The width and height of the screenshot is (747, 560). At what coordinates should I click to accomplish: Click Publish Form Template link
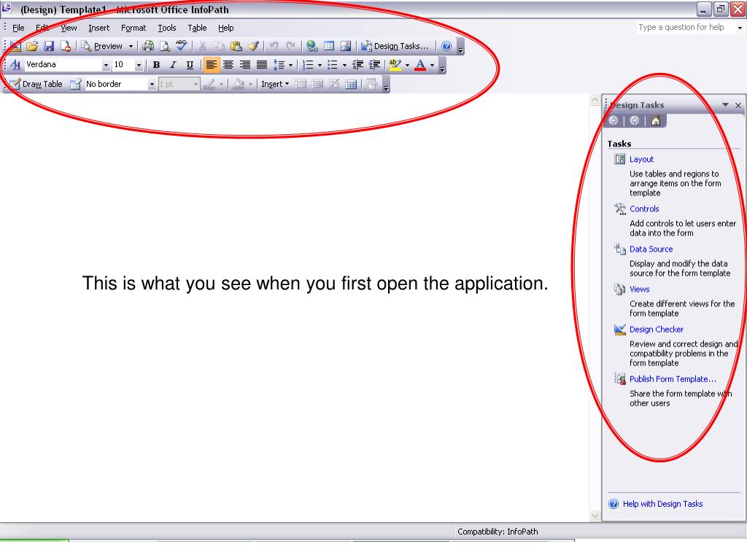tap(673, 379)
